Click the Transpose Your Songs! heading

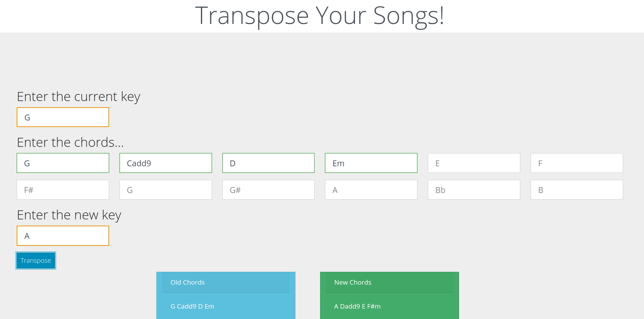click(x=319, y=16)
